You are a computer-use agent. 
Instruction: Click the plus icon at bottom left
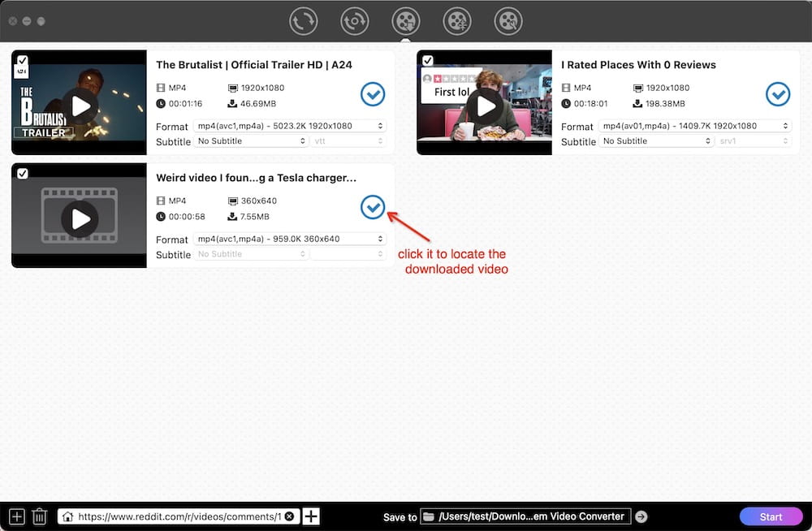[16, 516]
